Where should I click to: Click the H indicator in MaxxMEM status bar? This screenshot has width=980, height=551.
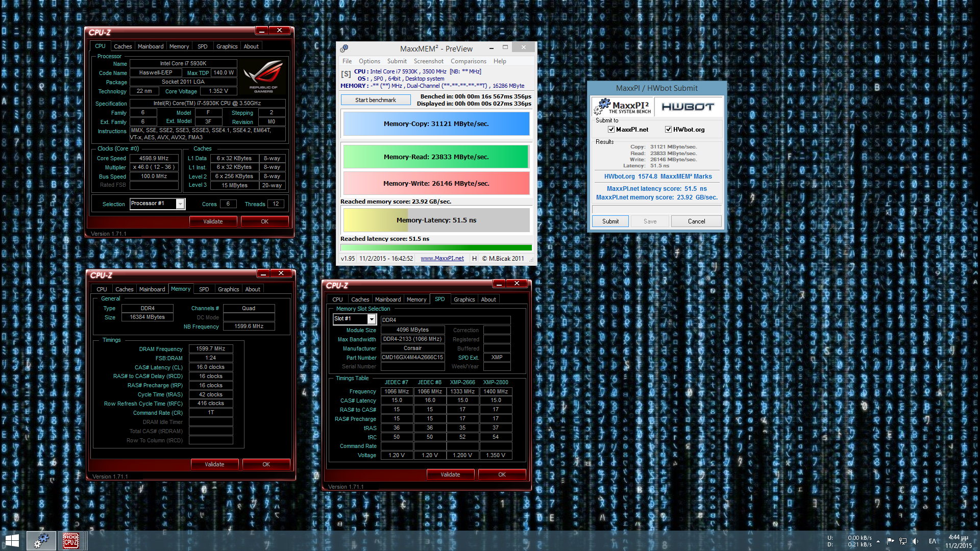475,258
